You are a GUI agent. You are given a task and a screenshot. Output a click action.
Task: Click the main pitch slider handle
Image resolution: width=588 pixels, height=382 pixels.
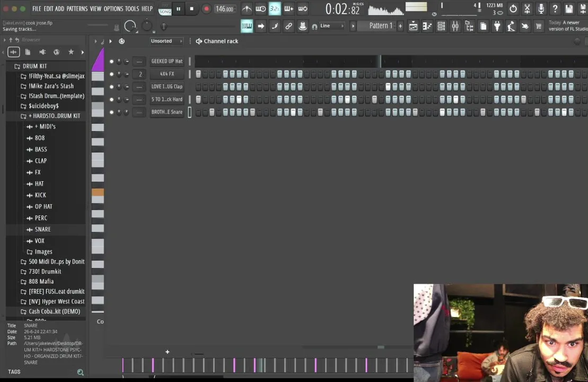click(163, 27)
